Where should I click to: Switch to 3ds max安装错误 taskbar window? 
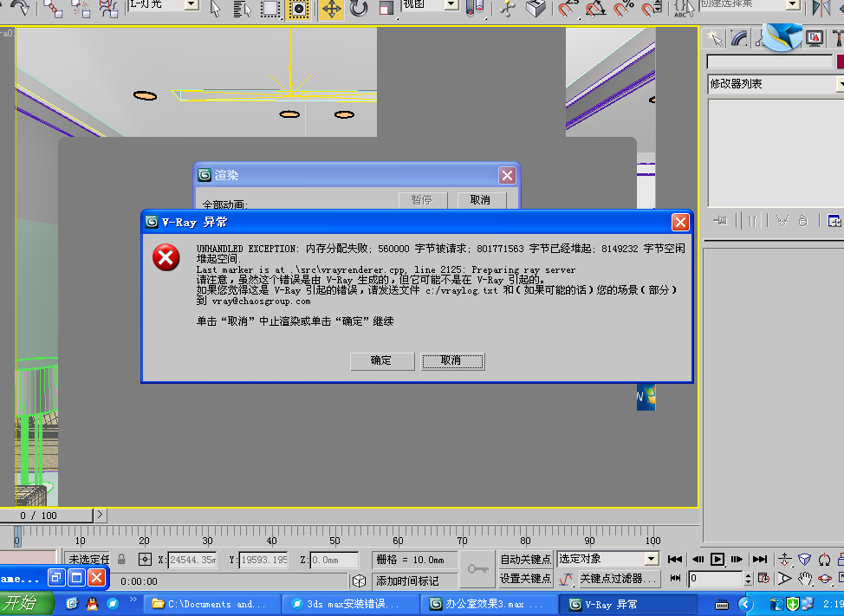point(352,604)
